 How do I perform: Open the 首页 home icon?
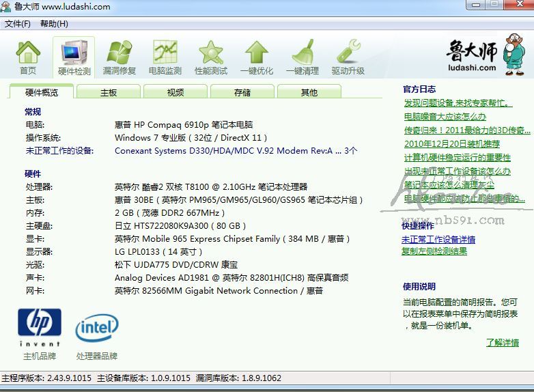tap(28, 57)
